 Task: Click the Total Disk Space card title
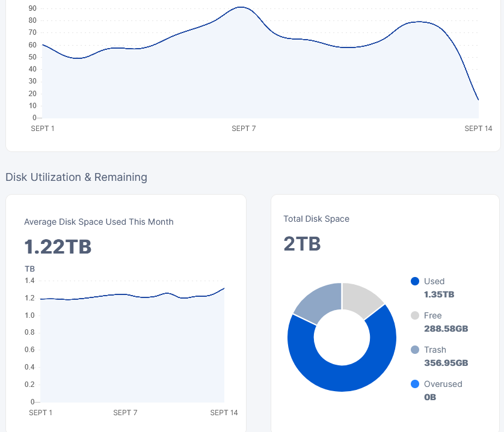click(x=316, y=219)
